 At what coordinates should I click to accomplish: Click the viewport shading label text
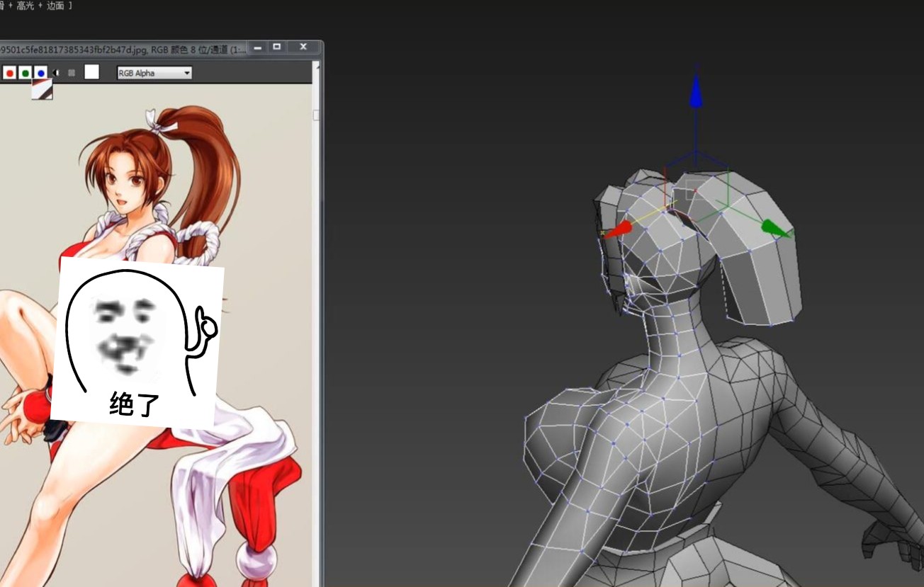35,6
